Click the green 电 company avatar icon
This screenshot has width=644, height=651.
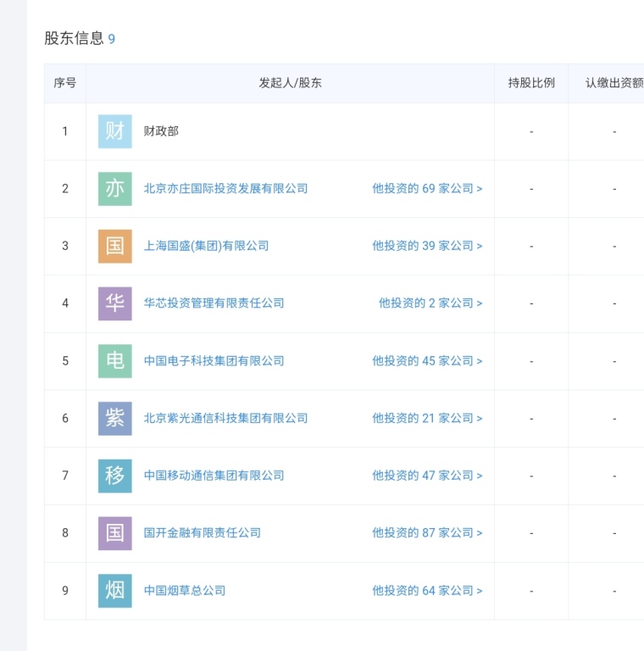click(115, 361)
